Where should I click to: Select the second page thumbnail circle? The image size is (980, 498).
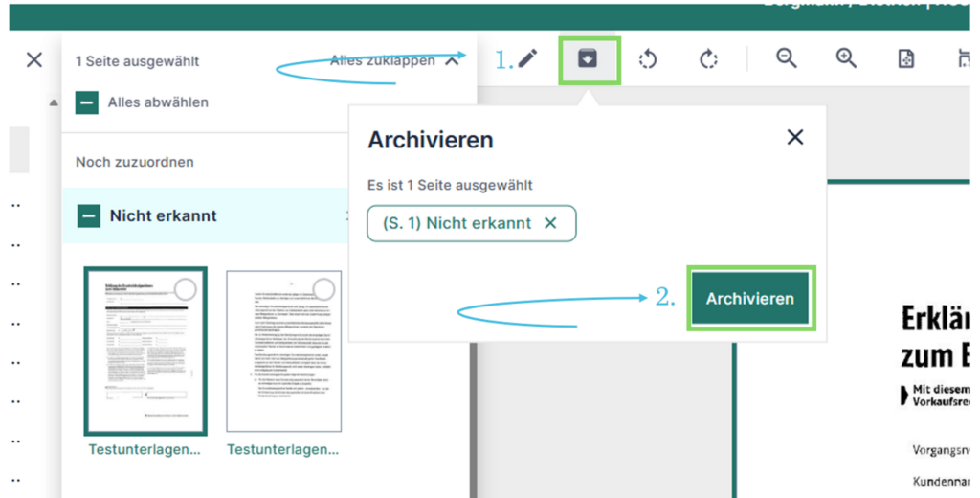click(324, 289)
